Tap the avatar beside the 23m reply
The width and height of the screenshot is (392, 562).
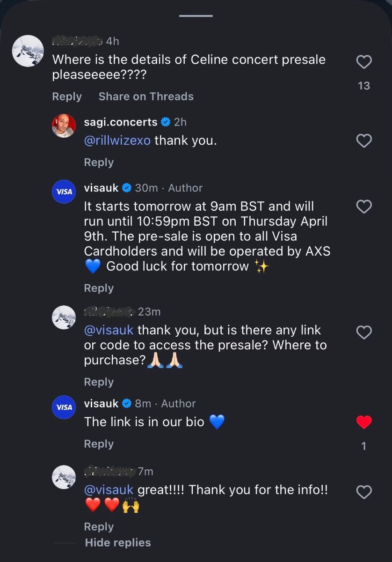pos(64,318)
